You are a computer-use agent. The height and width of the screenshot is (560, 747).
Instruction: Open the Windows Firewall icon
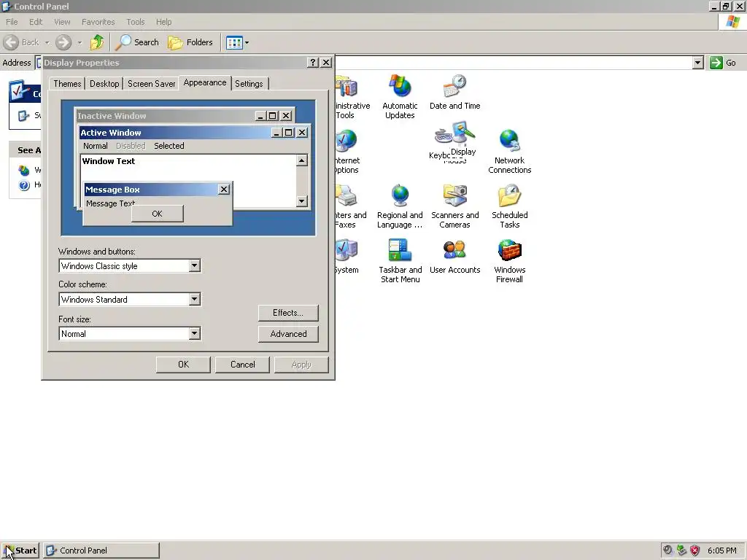click(509, 261)
